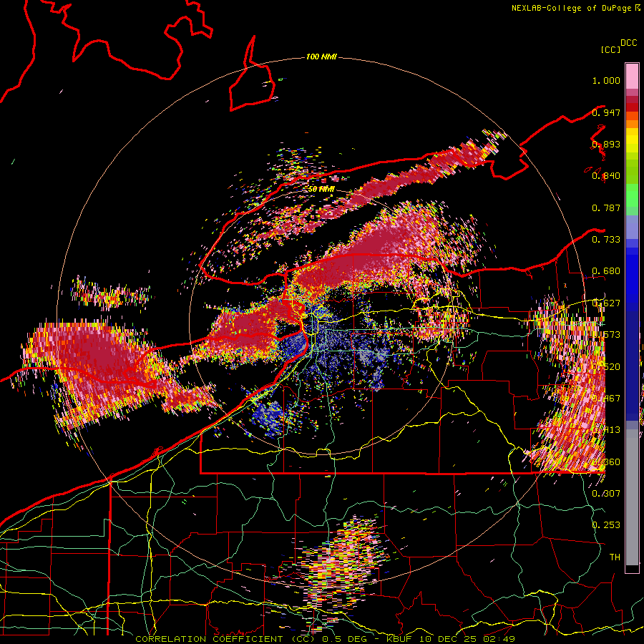Click the 0.947 legend value
Viewport: 644px width, 644px height.
(x=606, y=112)
